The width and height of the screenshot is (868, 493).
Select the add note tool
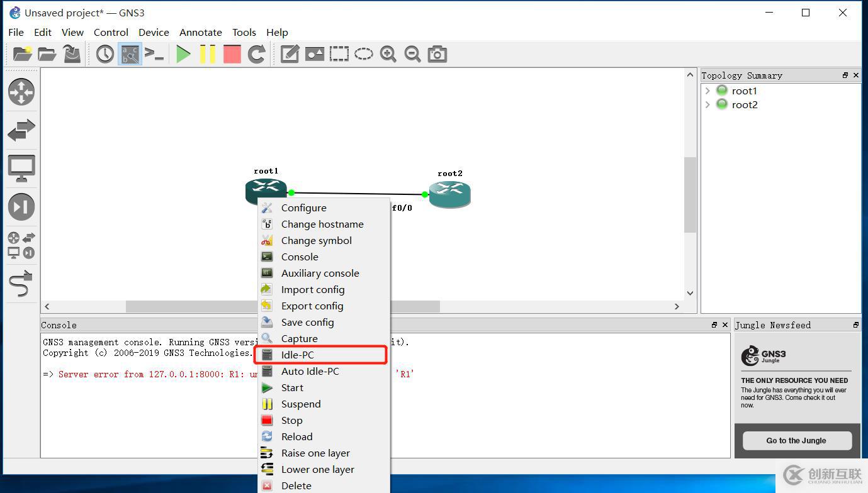click(290, 54)
